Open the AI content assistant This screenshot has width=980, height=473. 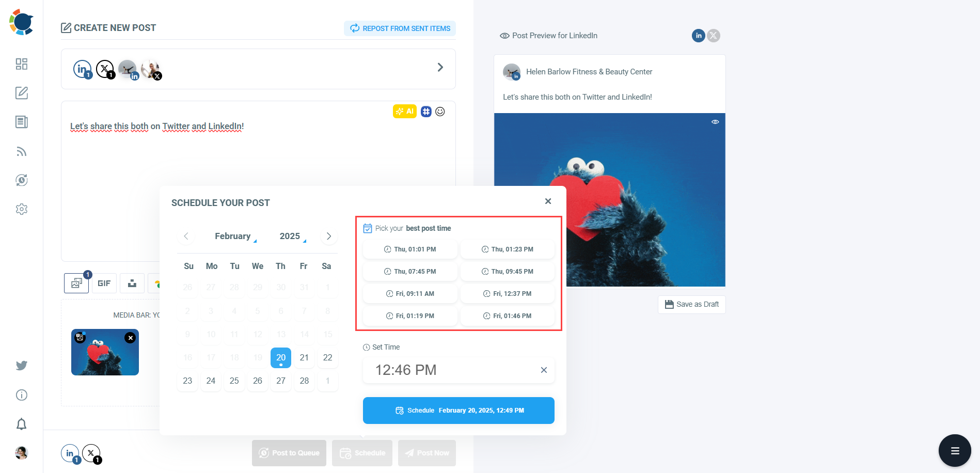pyautogui.click(x=405, y=111)
